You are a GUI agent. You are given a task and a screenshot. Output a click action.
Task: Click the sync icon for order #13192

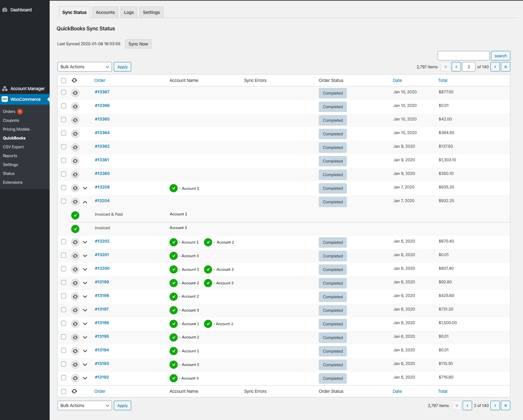tap(75, 378)
